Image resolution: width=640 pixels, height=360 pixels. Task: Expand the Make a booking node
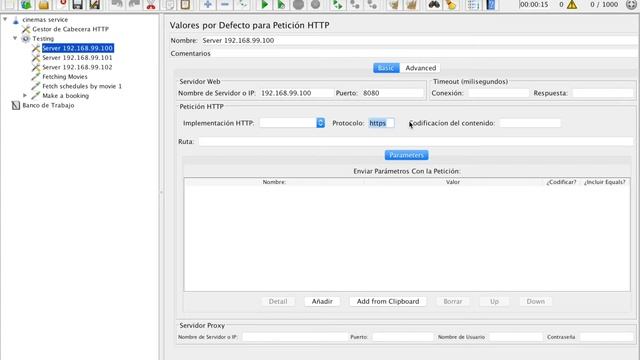tap(25, 96)
